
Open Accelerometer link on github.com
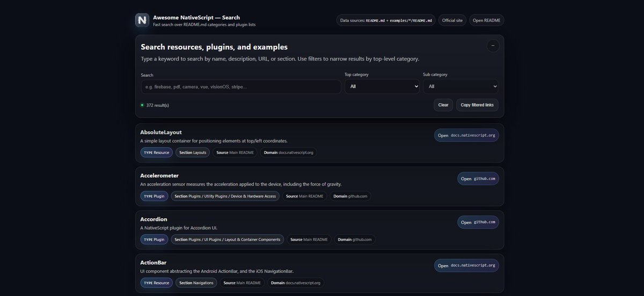pos(478,179)
